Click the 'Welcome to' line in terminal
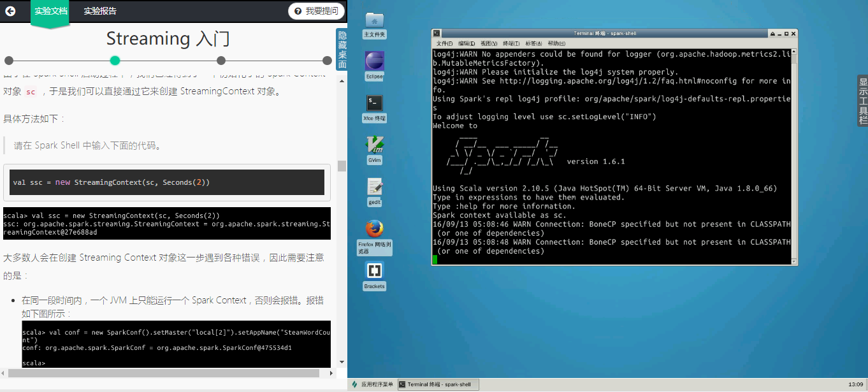The height and width of the screenshot is (392, 868). 455,126
